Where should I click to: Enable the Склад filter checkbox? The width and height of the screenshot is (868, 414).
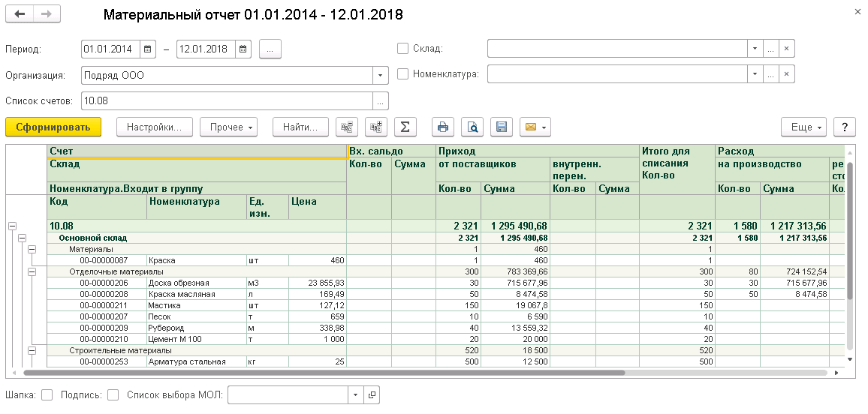[x=402, y=49]
